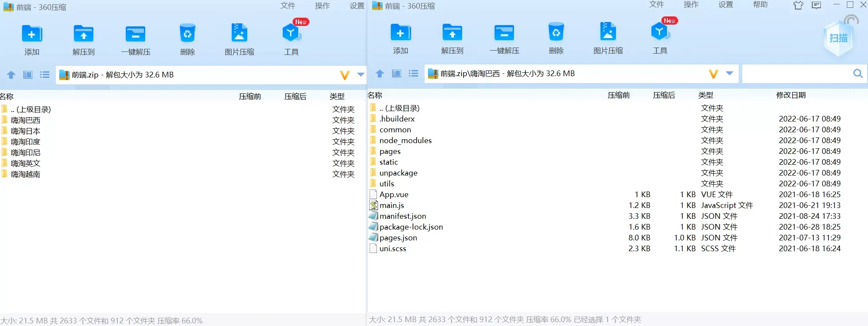Click the yellow V icon in right address bar

(x=713, y=74)
